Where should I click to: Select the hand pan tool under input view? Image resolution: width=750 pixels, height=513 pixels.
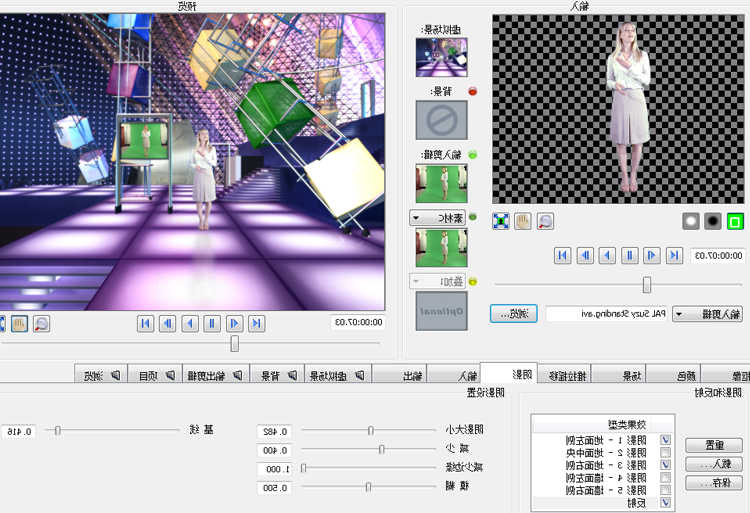[523, 221]
